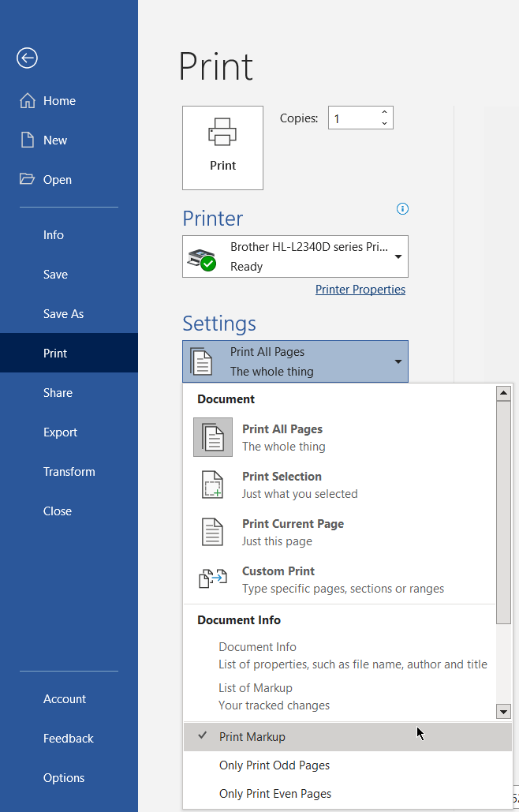The height and width of the screenshot is (812, 519).
Task: Open Export in the sidebar
Action: (x=69, y=432)
